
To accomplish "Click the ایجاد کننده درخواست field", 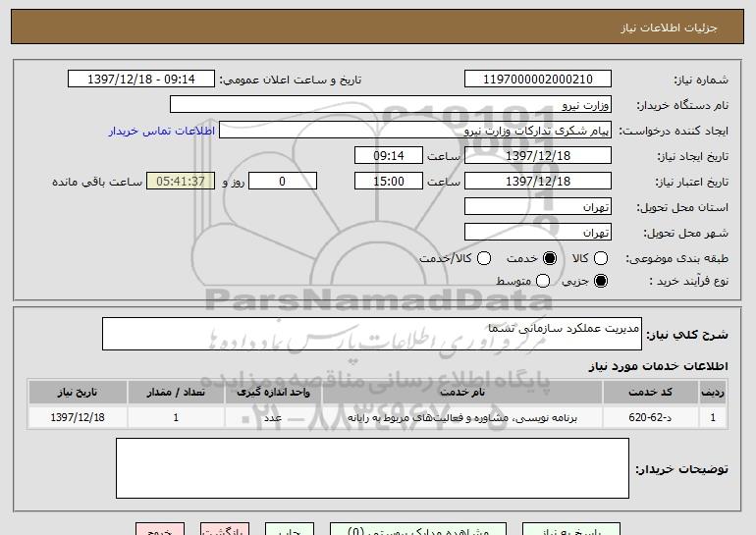I will [415, 131].
